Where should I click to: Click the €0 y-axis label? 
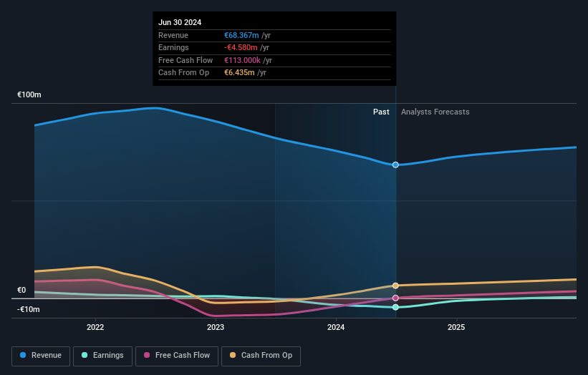(x=21, y=290)
